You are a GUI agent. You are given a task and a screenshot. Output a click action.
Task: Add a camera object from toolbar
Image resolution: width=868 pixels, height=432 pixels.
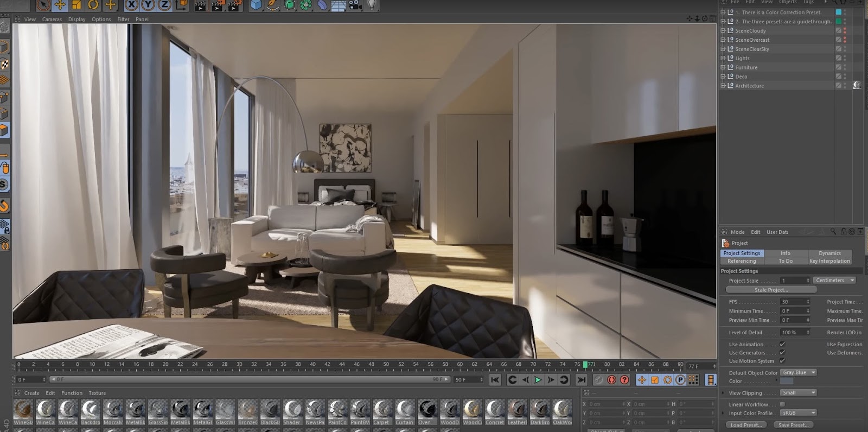click(355, 5)
